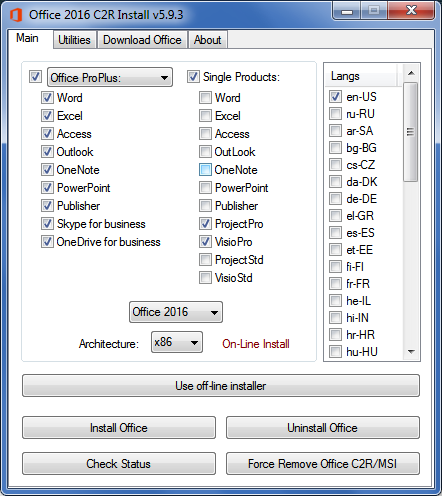Screen dimensions: 442x496
Task: Uncheck OneDrive for business
Action: pyautogui.click(x=47, y=242)
